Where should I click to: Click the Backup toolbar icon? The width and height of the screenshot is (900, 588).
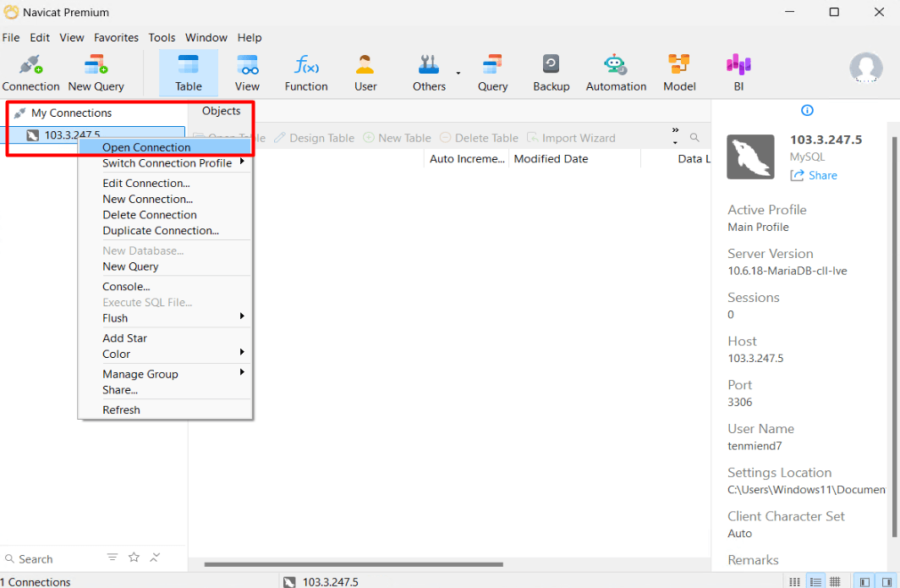pos(551,73)
